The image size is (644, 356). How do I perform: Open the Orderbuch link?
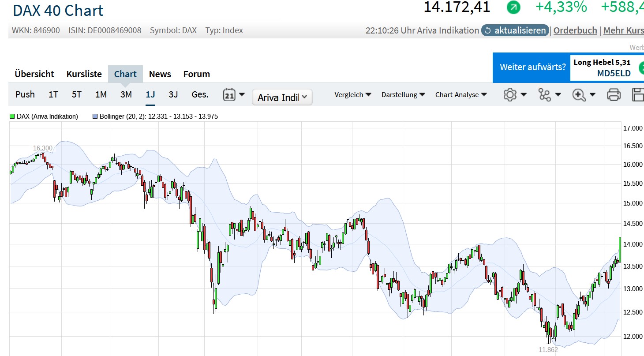click(575, 30)
